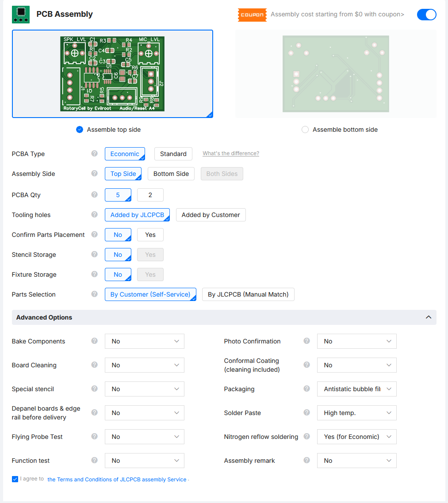Set Fixture Storage to No

[x=118, y=274]
